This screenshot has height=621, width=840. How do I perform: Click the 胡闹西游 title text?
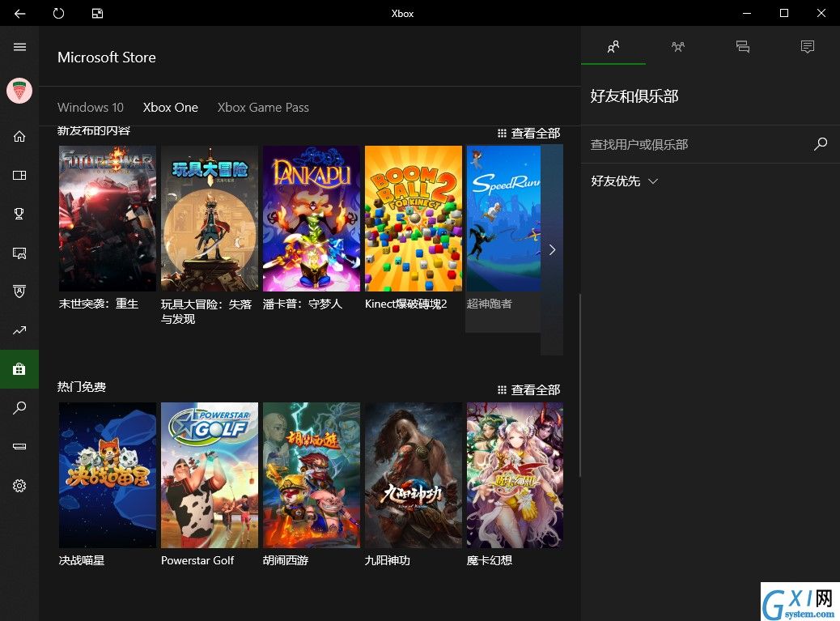point(286,560)
